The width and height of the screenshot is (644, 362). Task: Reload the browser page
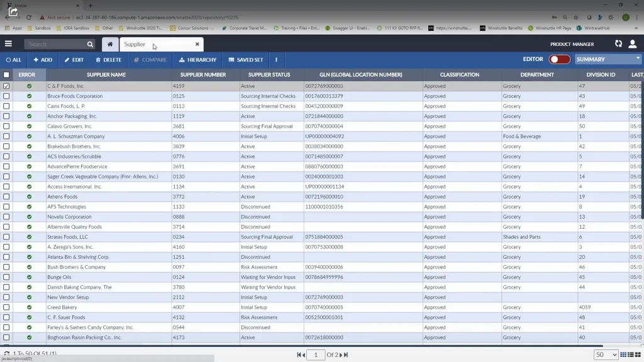(x=29, y=18)
